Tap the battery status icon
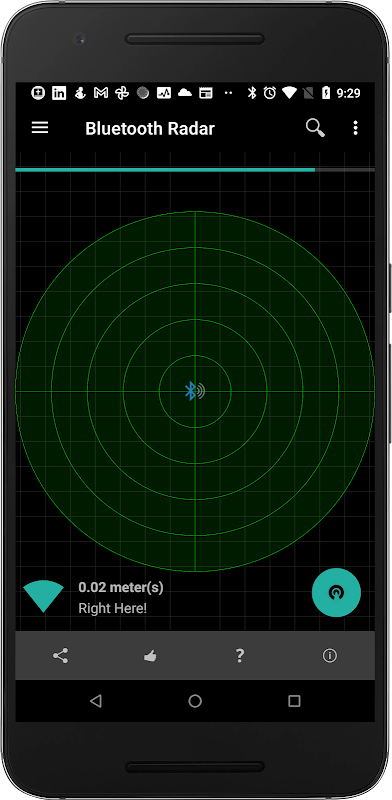 (326, 93)
